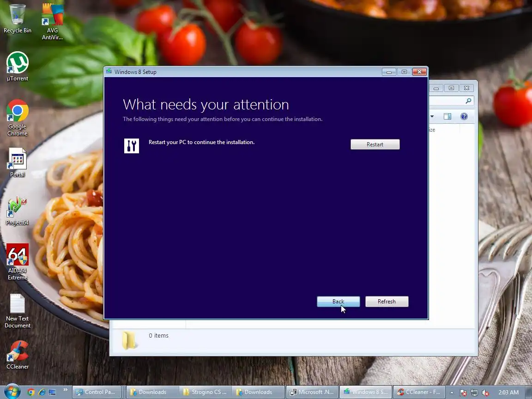
Task: Switch to the Strogino CS taskbar button
Action: 205,392
